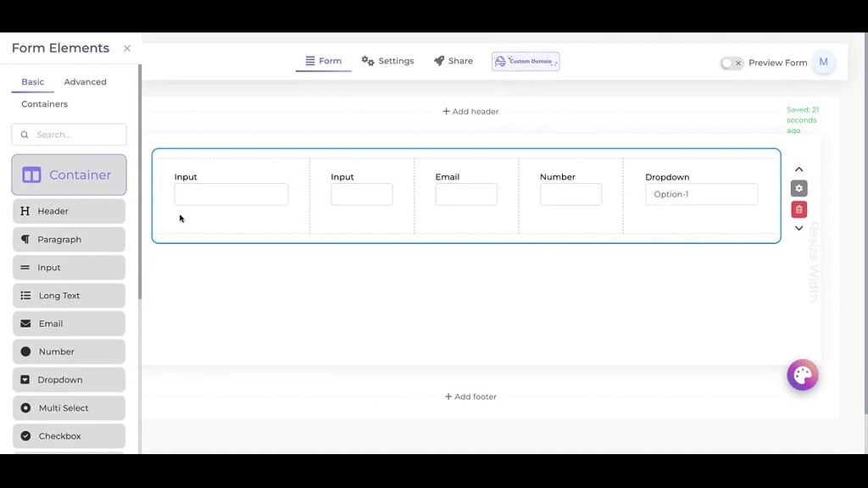Open the theme color palette picker
This screenshot has height=488, width=868.
click(802, 374)
